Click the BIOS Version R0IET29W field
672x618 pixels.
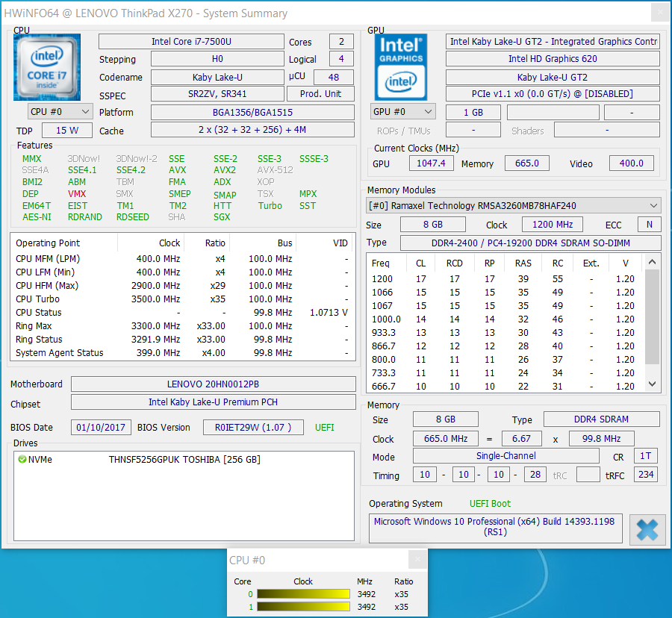[253, 428]
